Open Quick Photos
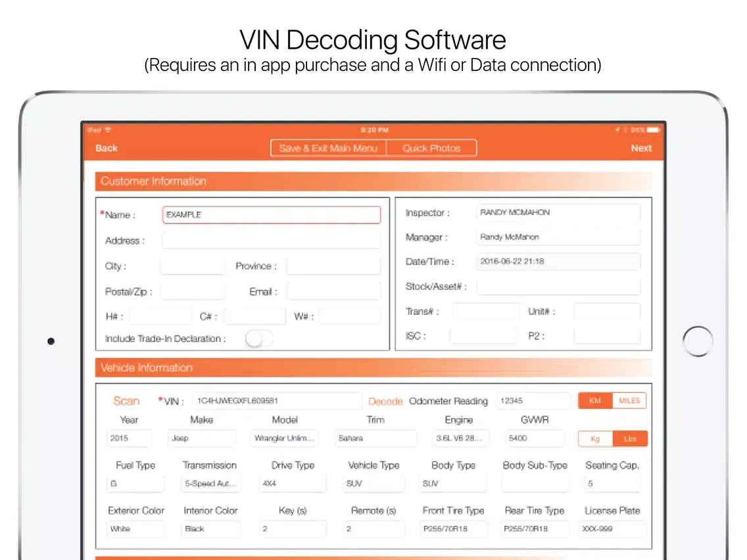 coord(431,148)
